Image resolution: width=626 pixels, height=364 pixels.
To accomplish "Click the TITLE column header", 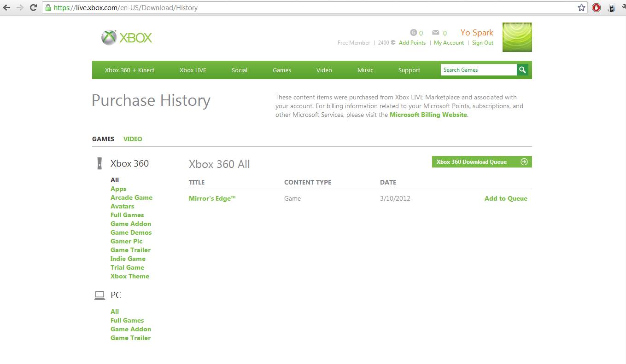I will [x=197, y=182].
